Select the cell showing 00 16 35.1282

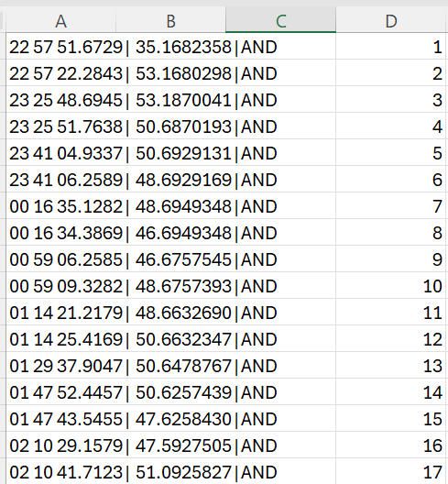point(60,205)
